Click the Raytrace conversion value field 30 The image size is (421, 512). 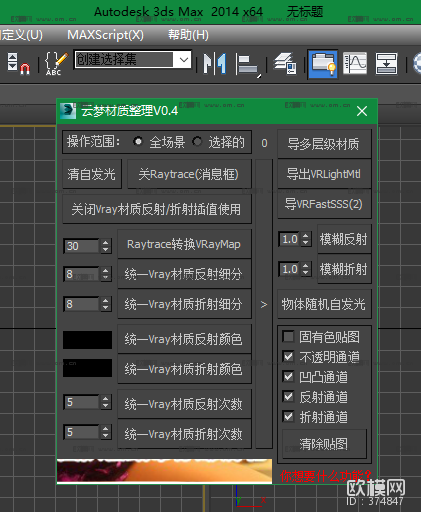(x=81, y=246)
